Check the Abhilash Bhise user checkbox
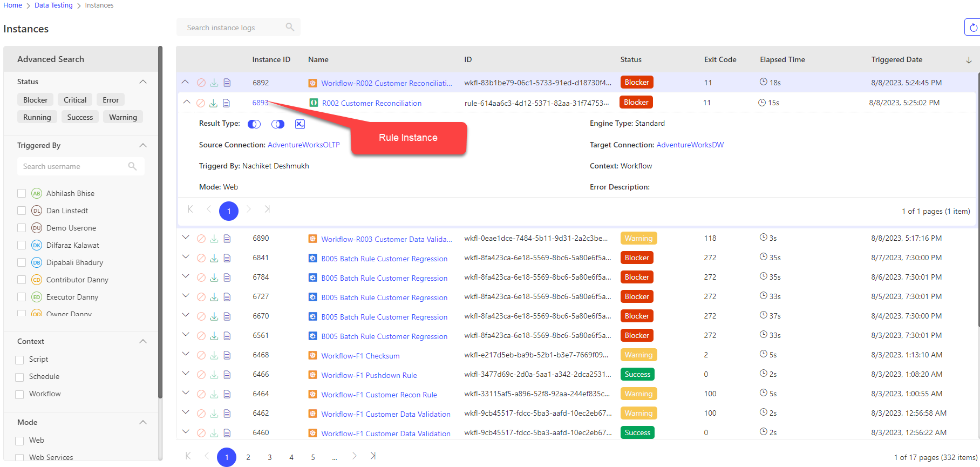Image resolution: width=980 pixels, height=467 pixels. click(22, 193)
